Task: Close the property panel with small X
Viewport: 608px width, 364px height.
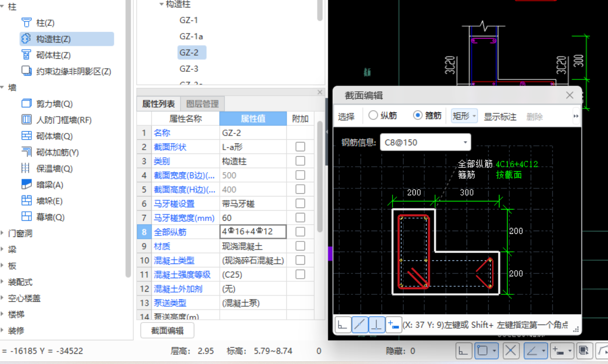Action: pyautogui.click(x=320, y=92)
